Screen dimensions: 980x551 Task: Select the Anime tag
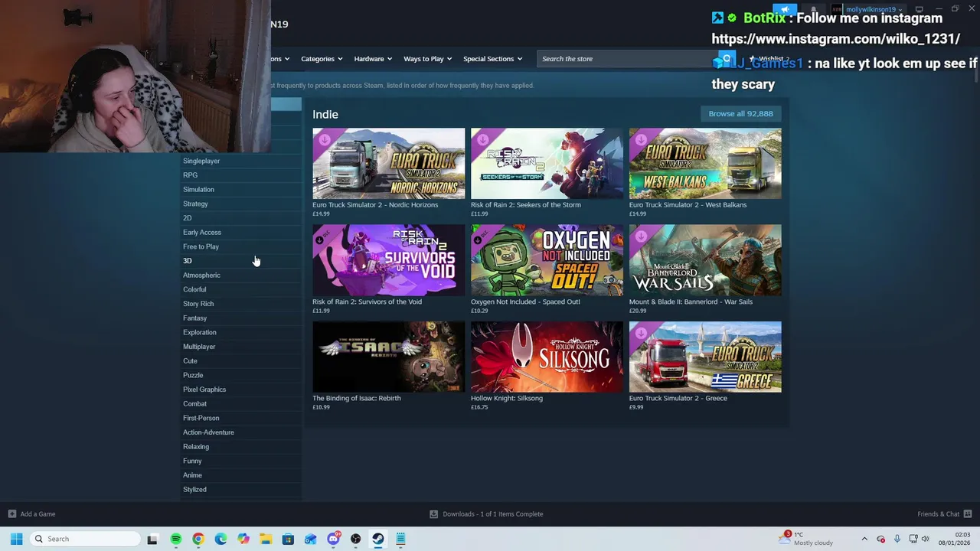pos(240,475)
